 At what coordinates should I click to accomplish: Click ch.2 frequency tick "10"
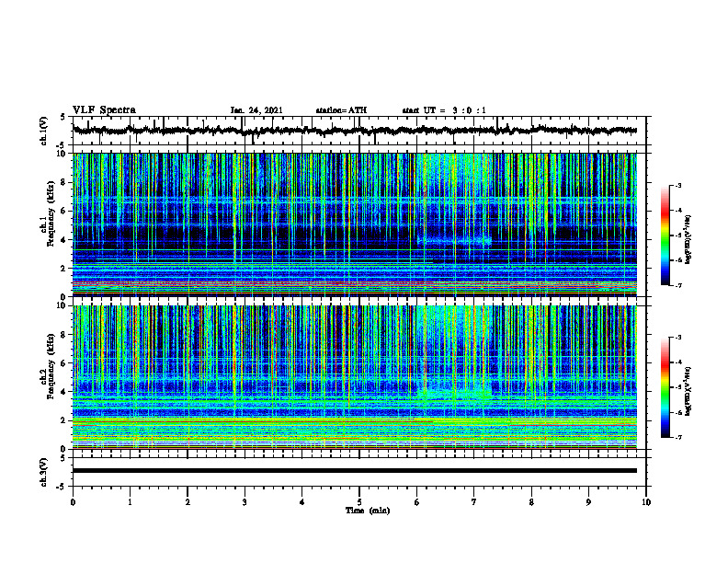(x=63, y=305)
